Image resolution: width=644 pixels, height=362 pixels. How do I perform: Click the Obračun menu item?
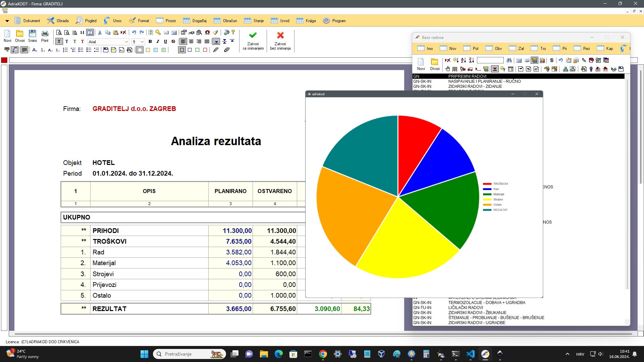click(230, 21)
